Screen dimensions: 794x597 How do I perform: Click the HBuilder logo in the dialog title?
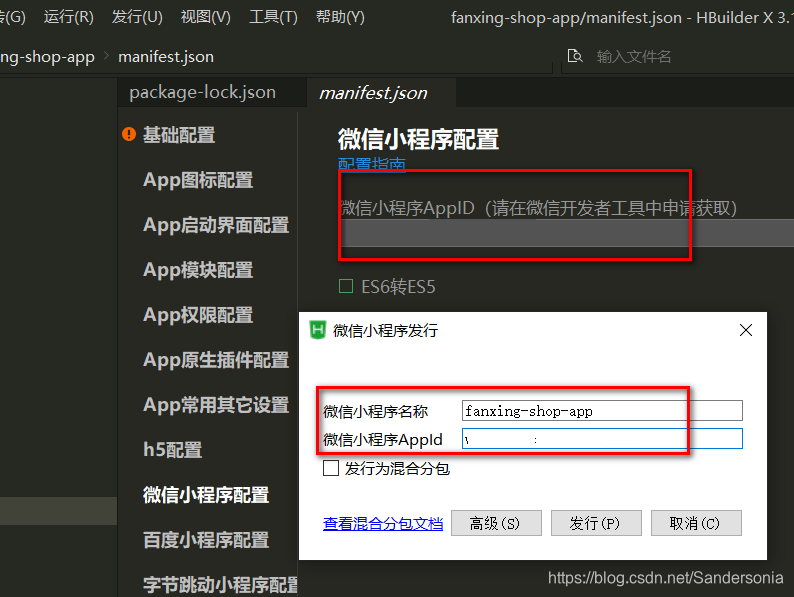pos(317,331)
